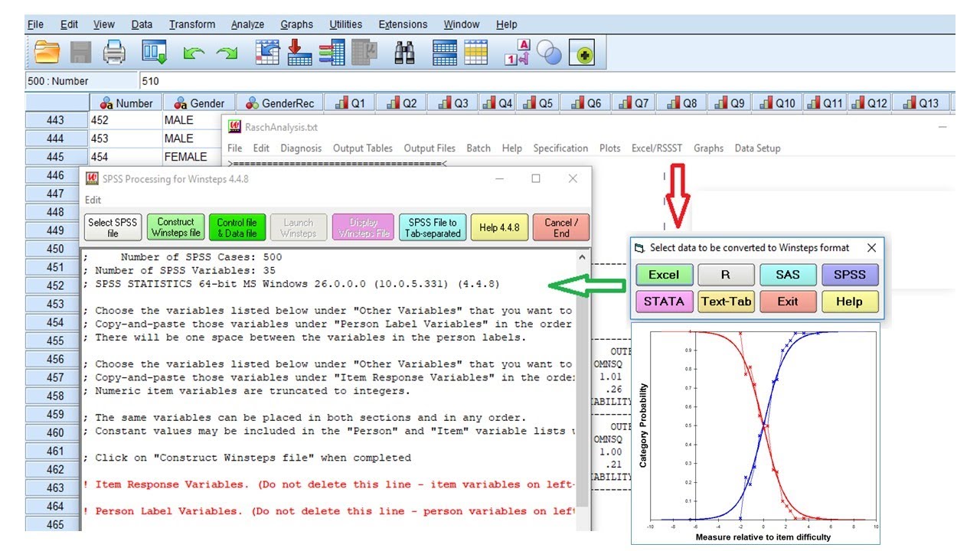The image size is (980, 551).
Task: Click the Go to case toolbar icon
Action: pyautogui.click(x=267, y=53)
